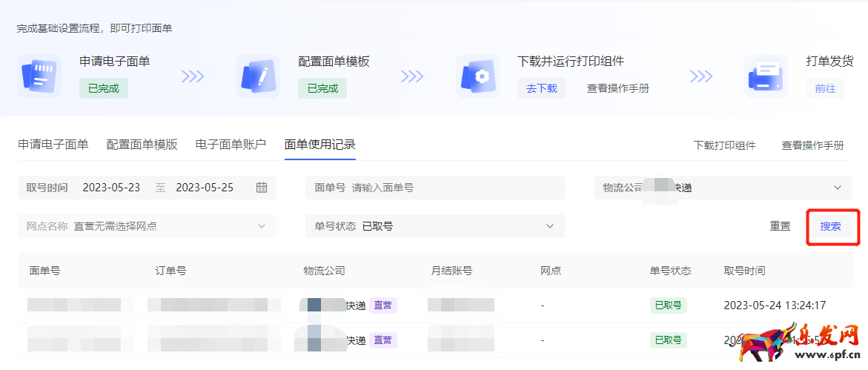Image resolution: width=868 pixels, height=370 pixels.
Task: Click 直营 tag in the second row
Action: point(384,340)
